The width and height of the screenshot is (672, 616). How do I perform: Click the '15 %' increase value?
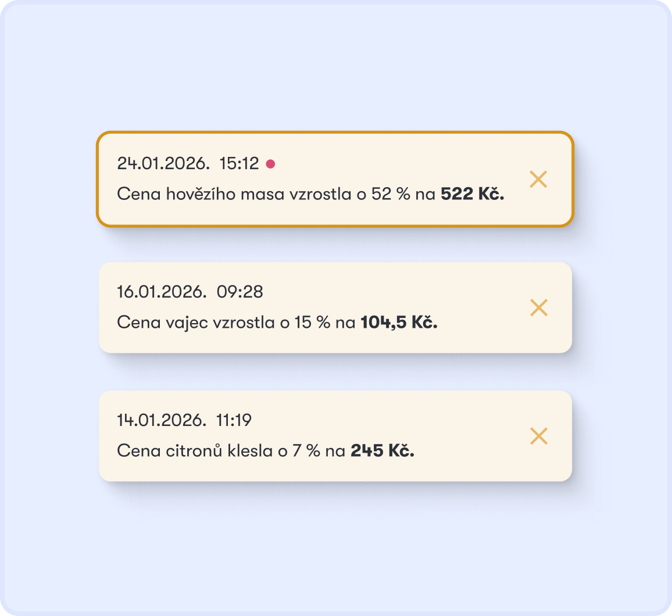coord(312,323)
